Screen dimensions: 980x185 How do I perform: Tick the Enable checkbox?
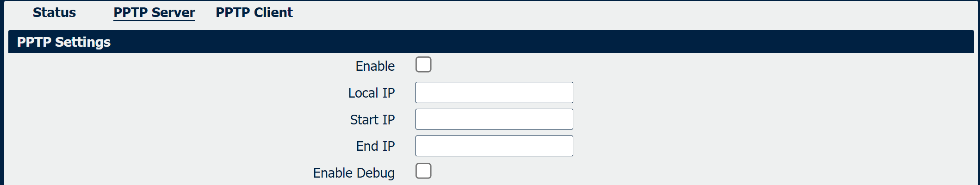[x=423, y=65]
